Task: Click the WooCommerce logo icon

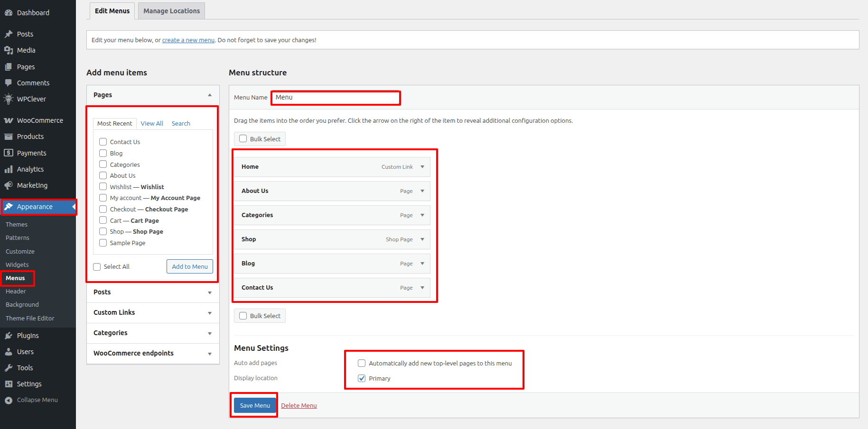Action: tap(9, 120)
